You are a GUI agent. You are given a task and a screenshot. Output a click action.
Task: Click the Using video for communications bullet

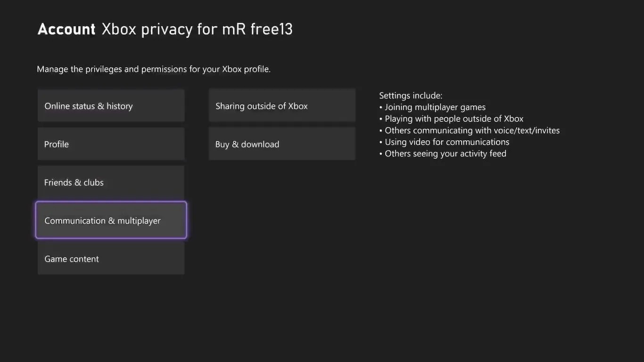point(444,141)
